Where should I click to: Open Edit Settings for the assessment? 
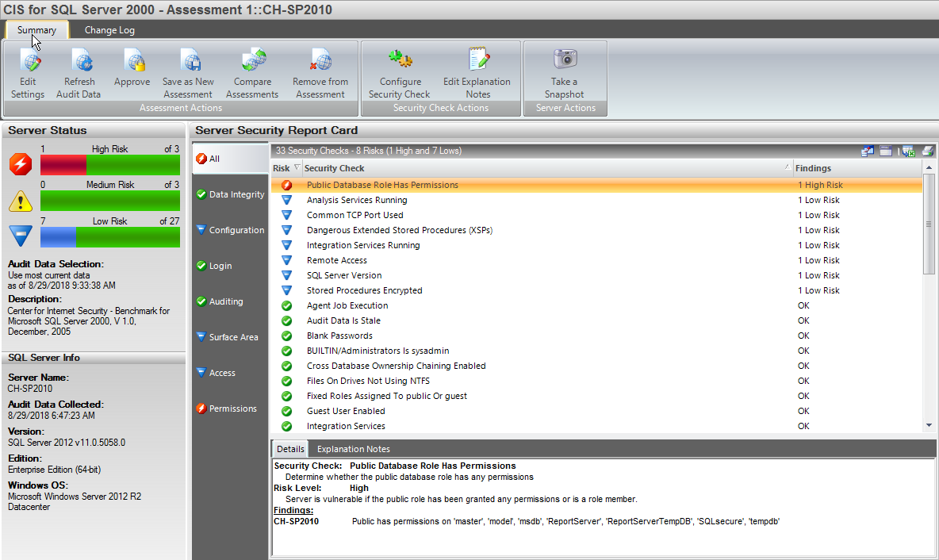point(28,75)
